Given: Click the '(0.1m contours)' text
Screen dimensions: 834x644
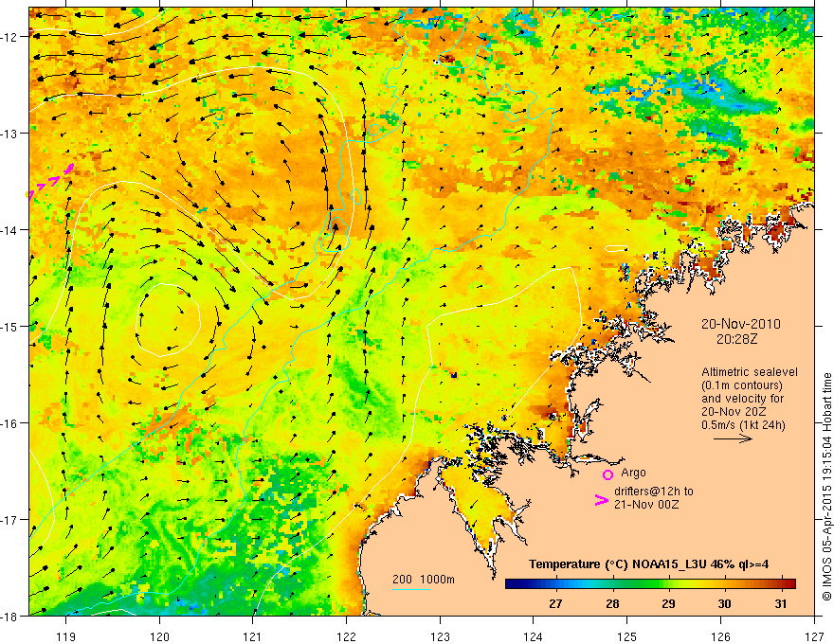Looking at the screenshot, I should pyautogui.click(x=741, y=385).
